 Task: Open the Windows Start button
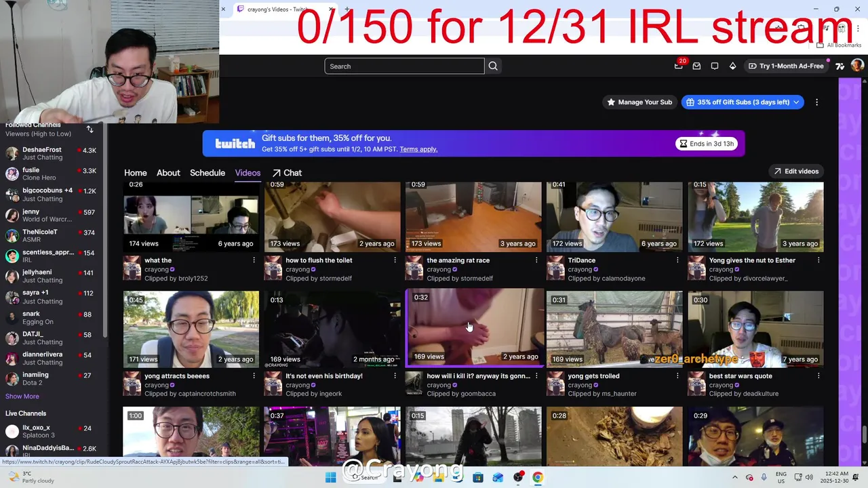point(330,477)
